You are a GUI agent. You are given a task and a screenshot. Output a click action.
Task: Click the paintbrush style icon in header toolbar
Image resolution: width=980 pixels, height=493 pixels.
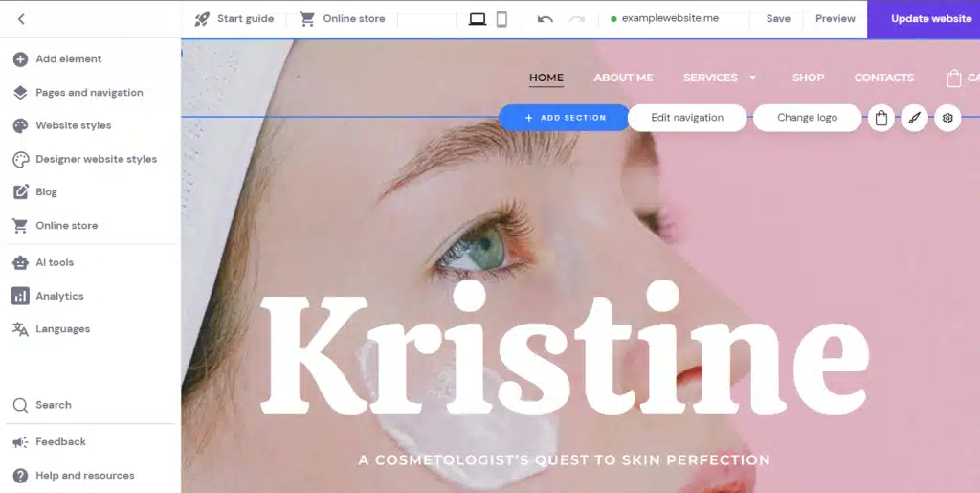[914, 118]
